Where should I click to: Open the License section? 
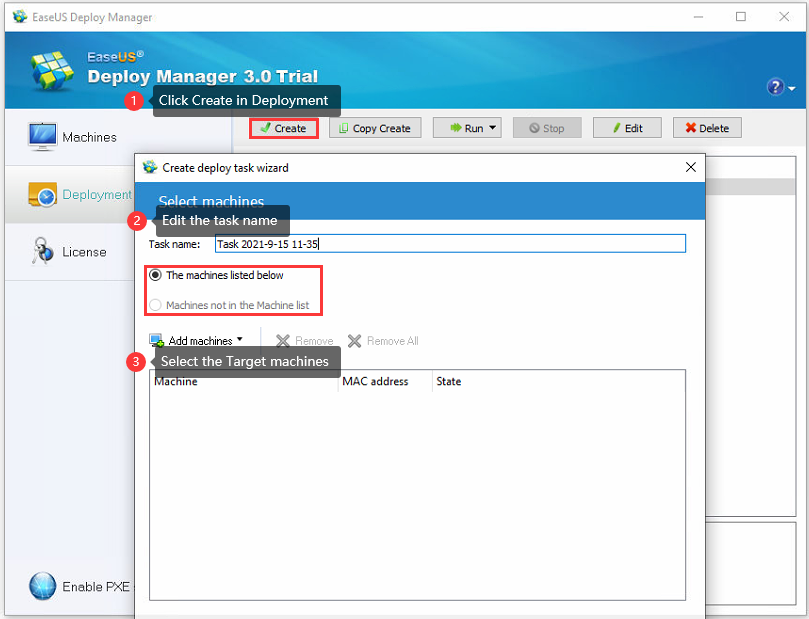click(x=70, y=252)
